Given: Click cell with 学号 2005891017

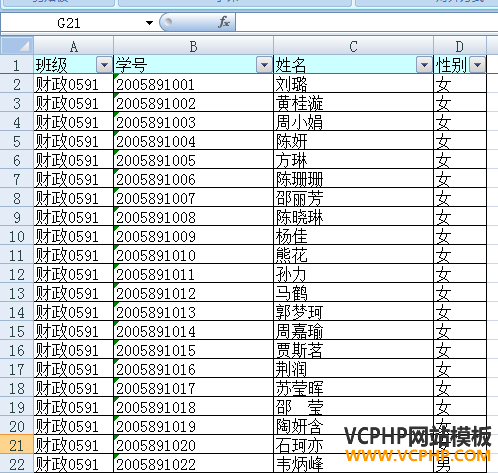Looking at the screenshot, I should pyautogui.click(x=193, y=388).
